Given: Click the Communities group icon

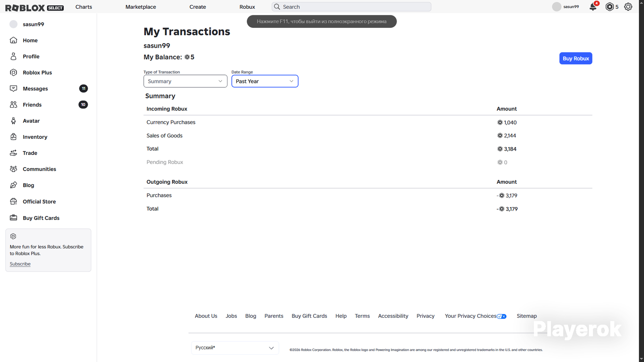Looking at the screenshot, I should click(13, 169).
